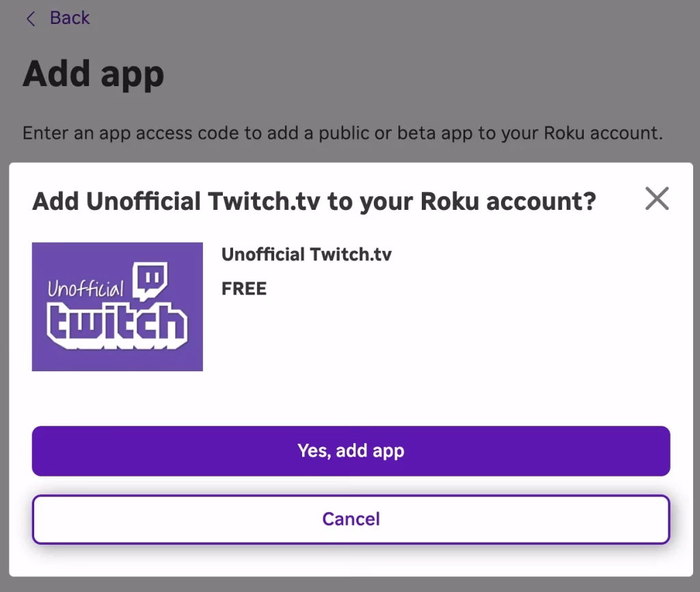The width and height of the screenshot is (700, 592).
Task: Select the 'Unofficial Twitch.tv' app name text
Action: pyautogui.click(x=306, y=254)
